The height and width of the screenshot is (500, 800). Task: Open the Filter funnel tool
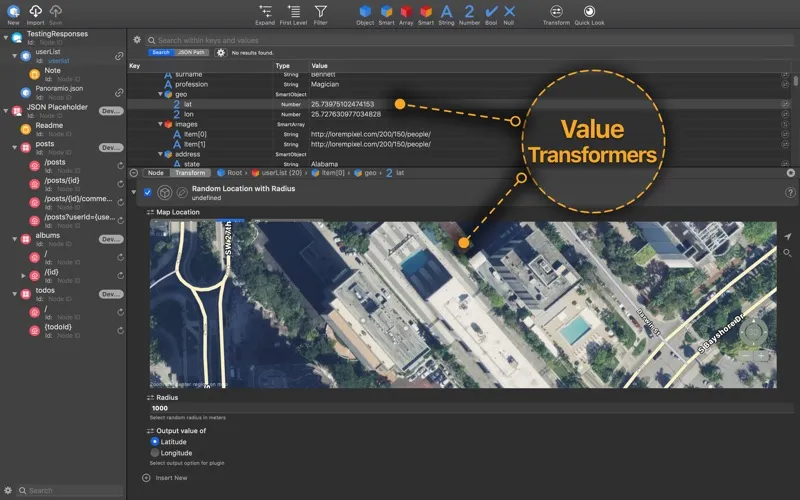click(320, 11)
